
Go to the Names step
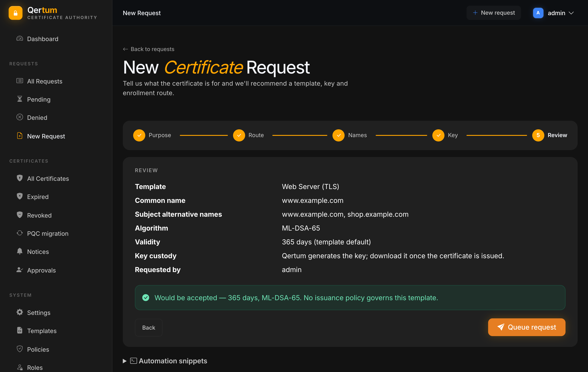pyautogui.click(x=349, y=135)
